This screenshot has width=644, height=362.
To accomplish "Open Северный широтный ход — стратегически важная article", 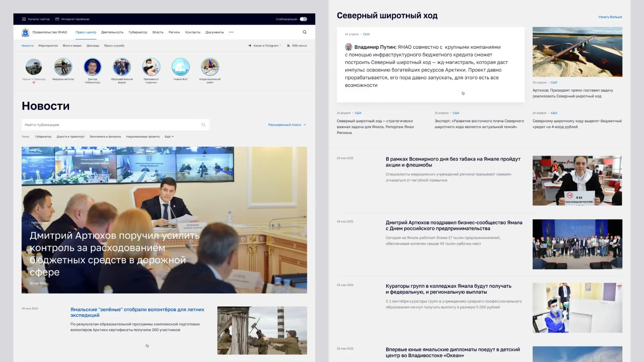I will coord(375,127).
